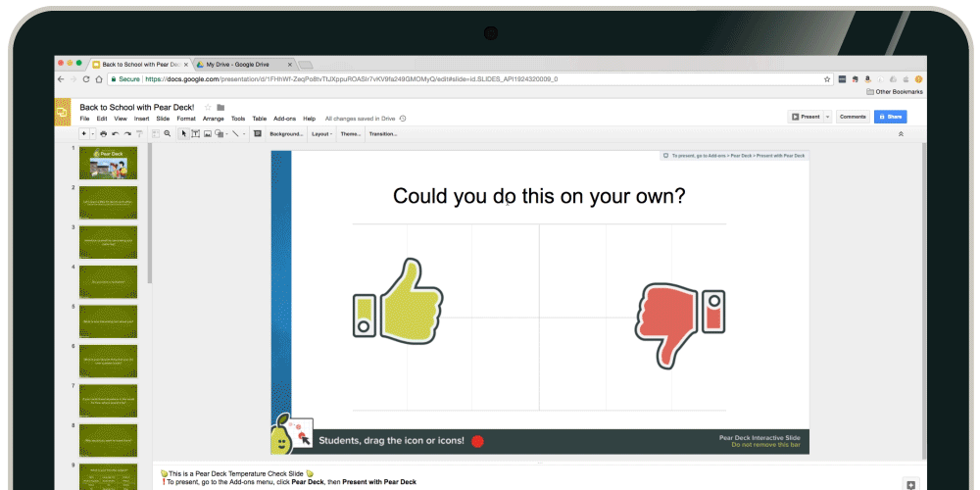Click the Undo arrow icon
Screen dimensions: 980x490
(x=116, y=133)
